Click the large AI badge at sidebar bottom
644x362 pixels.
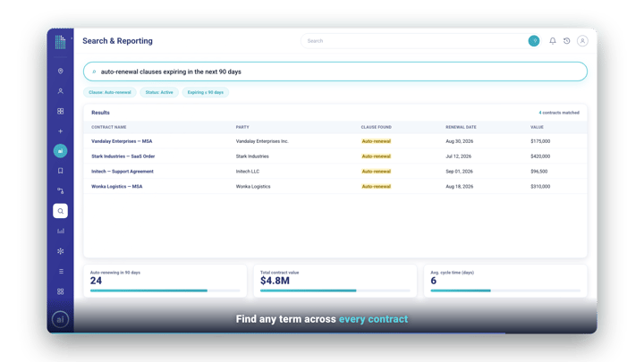[x=61, y=319]
